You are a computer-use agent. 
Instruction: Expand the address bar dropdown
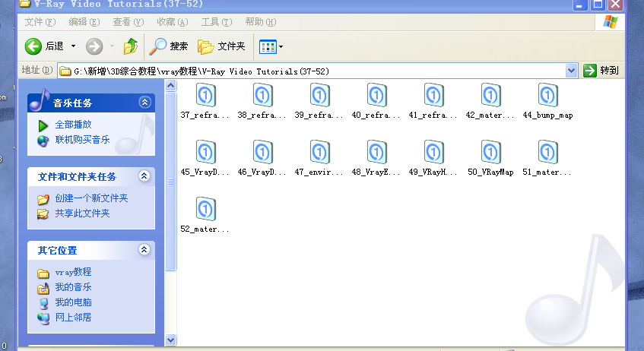point(571,71)
